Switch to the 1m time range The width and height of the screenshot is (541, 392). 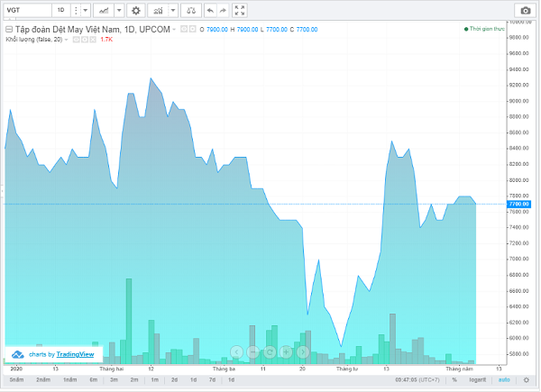pos(154,380)
